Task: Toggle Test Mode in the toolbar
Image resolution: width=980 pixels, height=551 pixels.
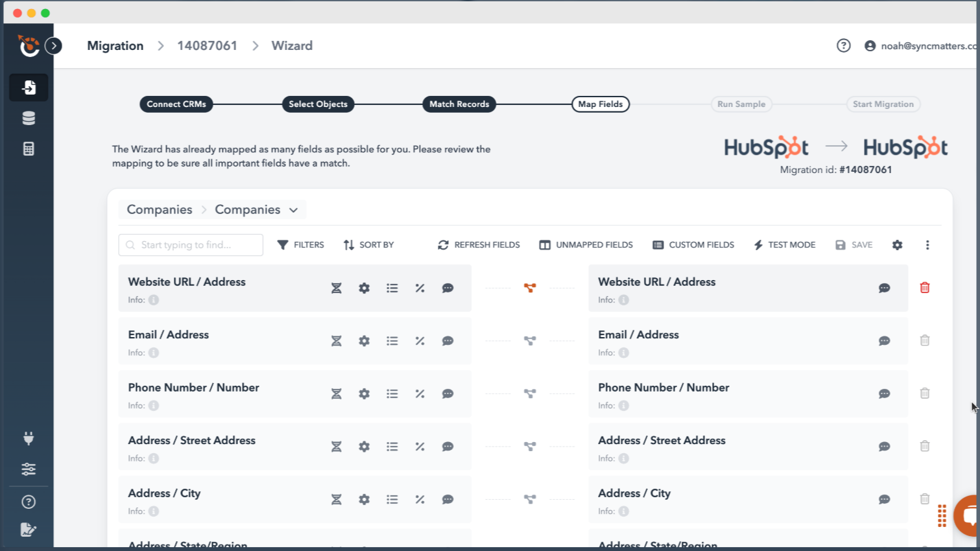Action: coord(784,245)
